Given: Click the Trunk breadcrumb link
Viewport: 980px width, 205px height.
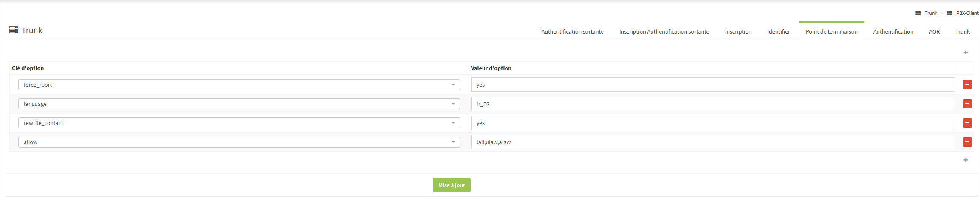Looking at the screenshot, I should 931,13.
